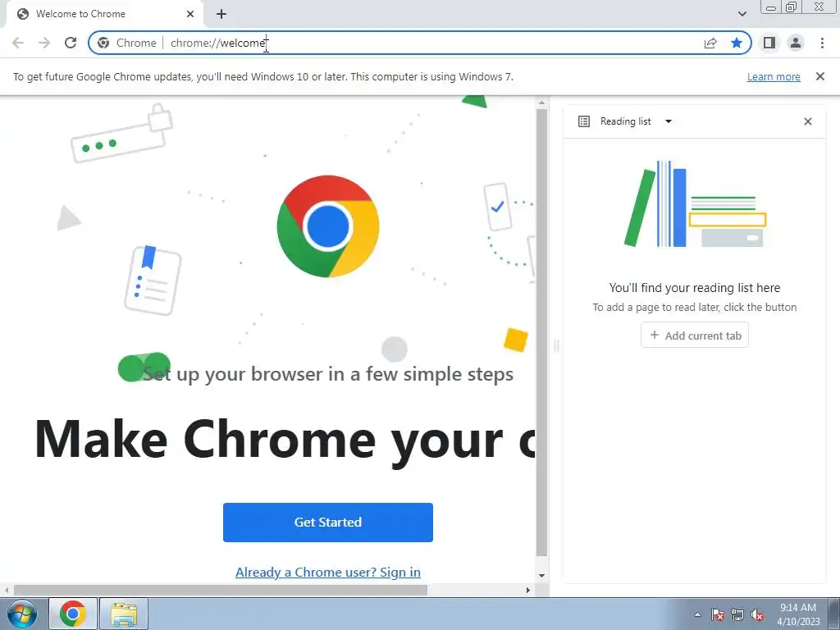Click horizontal scrollbar left arrow

(x=7, y=590)
